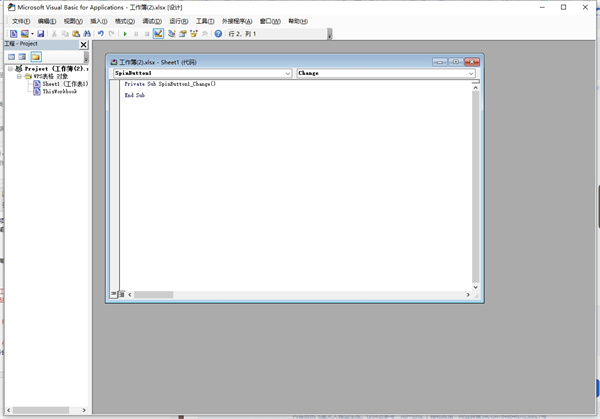Click the Undo arrow in the toolbar
Image resolution: width=600 pixels, height=419 pixels.
click(100, 34)
